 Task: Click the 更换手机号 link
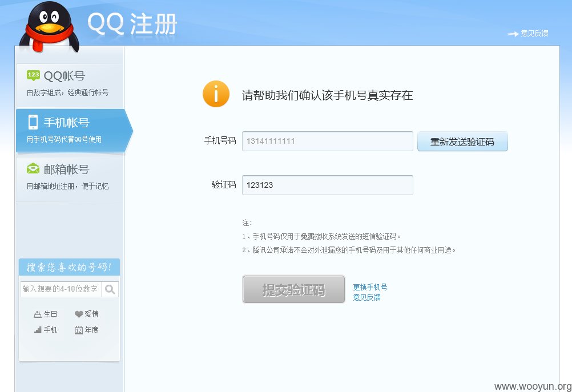point(370,287)
